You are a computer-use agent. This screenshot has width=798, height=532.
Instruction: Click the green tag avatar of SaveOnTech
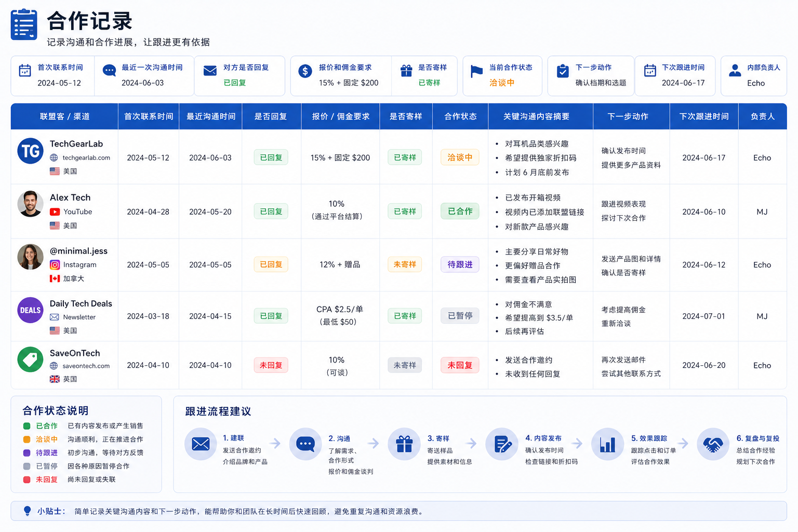(30, 360)
